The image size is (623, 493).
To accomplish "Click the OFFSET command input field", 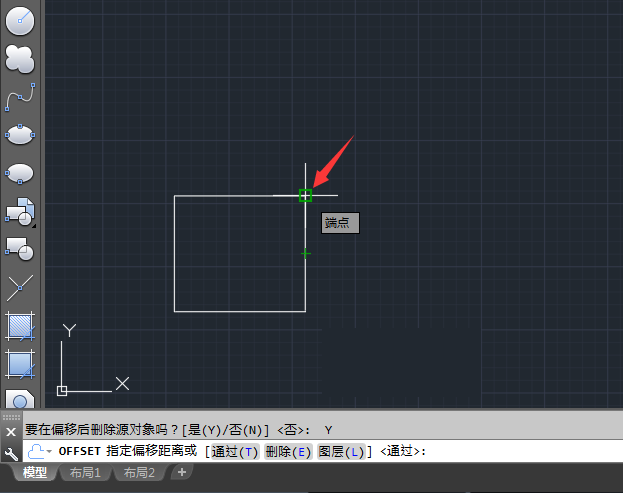I will [x=323, y=452].
